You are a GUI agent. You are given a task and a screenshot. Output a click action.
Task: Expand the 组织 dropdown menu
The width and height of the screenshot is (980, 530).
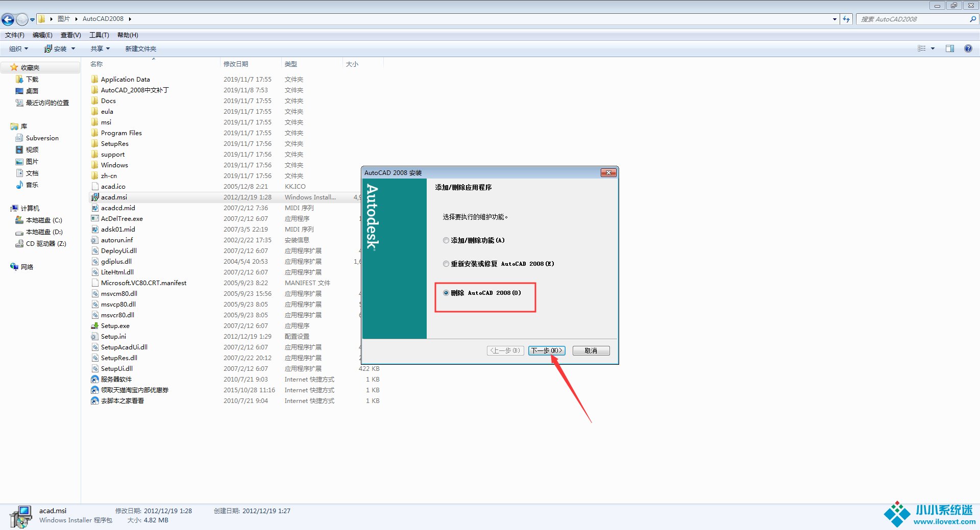coord(18,49)
